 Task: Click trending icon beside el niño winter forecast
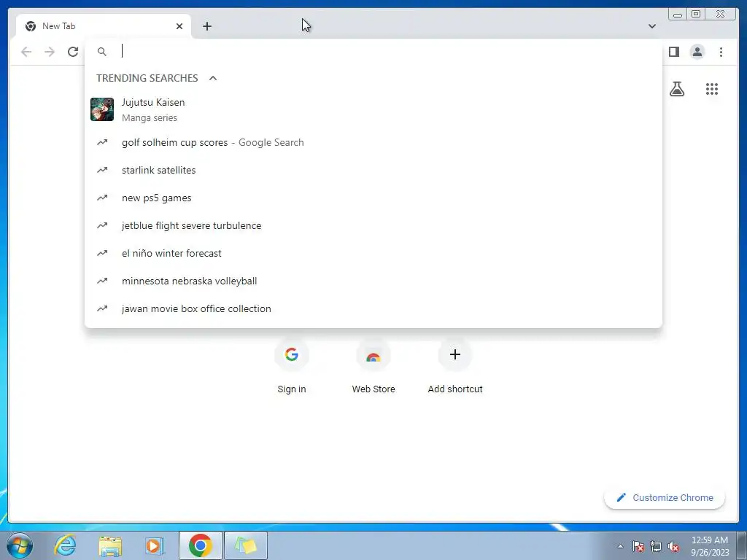tap(102, 253)
